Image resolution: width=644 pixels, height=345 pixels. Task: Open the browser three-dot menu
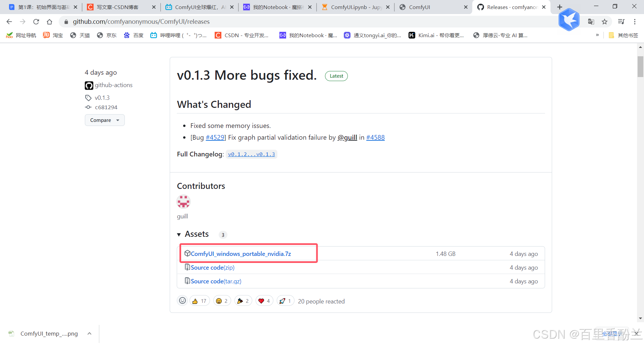635,22
